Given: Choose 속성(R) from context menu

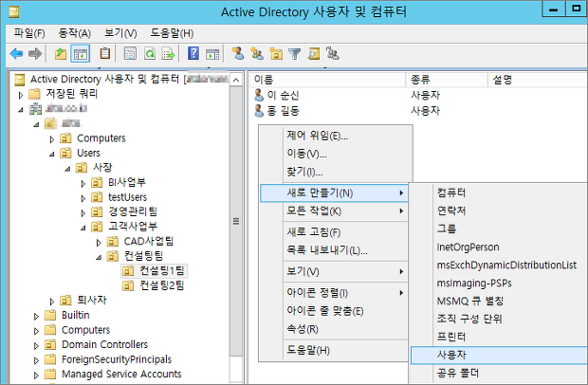Looking at the screenshot, I should pyautogui.click(x=334, y=329).
